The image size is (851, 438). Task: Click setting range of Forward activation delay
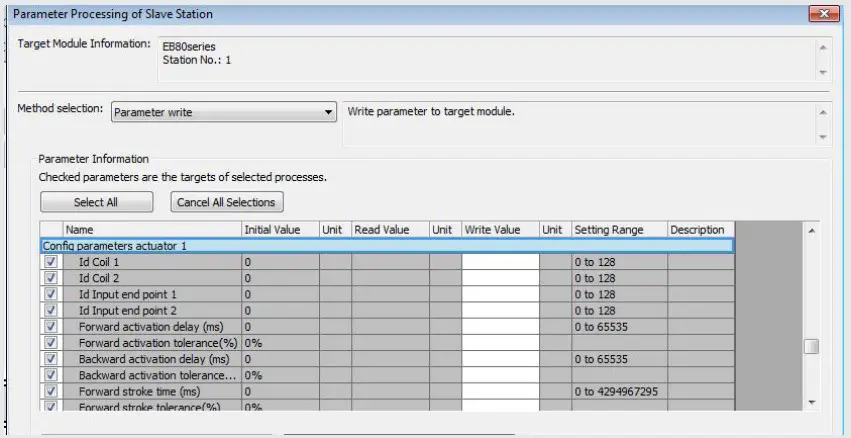coord(619,327)
